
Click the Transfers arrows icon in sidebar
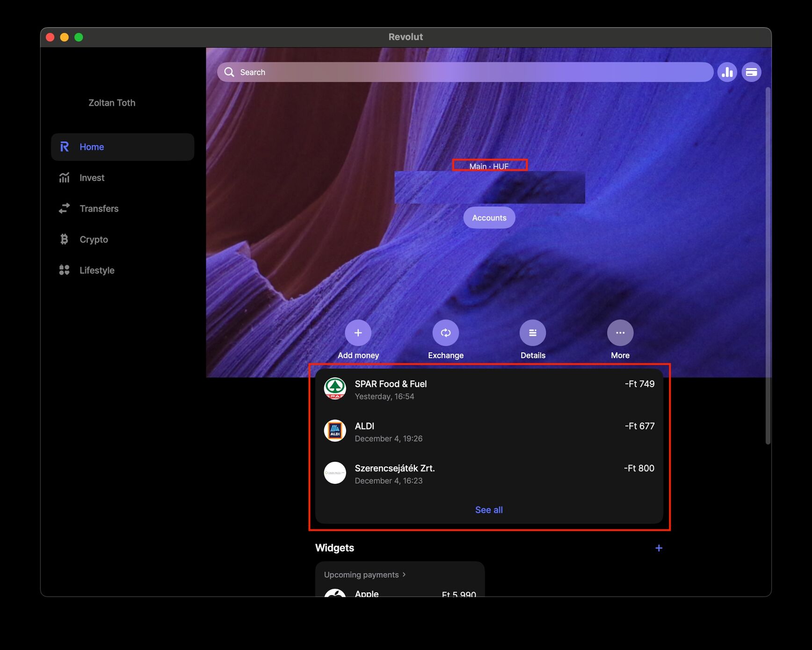pos(65,209)
